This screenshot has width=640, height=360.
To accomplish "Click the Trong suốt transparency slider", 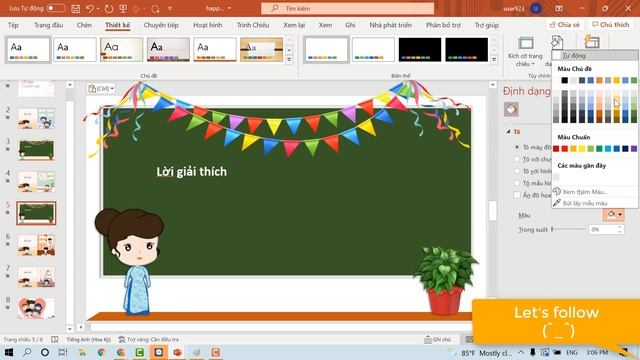I will (568, 229).
